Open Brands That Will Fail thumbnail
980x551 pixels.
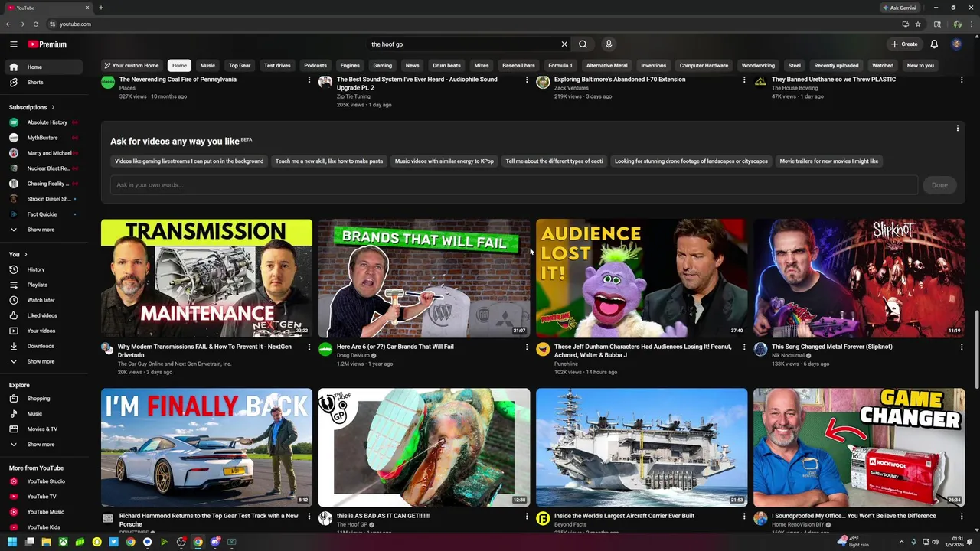pos(424,279)
